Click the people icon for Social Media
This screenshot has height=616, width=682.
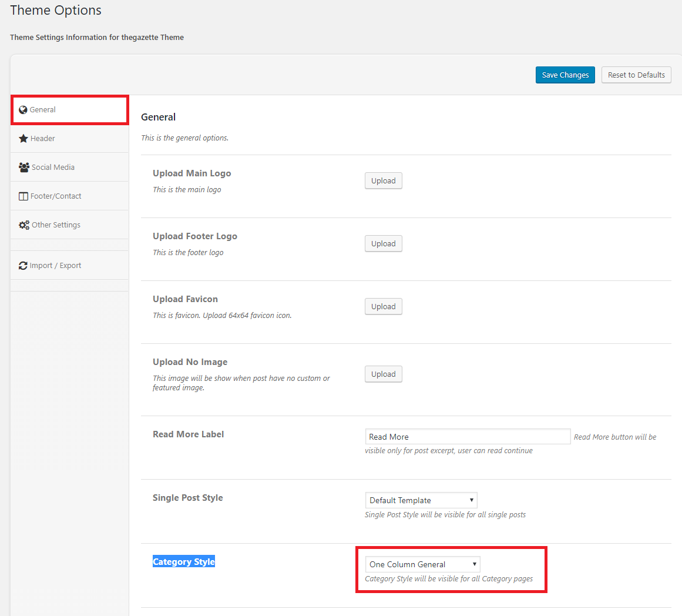click(24, 168)
